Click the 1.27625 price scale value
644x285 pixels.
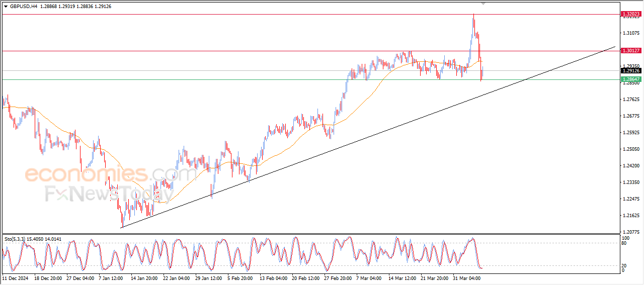[x=631, y=100]
